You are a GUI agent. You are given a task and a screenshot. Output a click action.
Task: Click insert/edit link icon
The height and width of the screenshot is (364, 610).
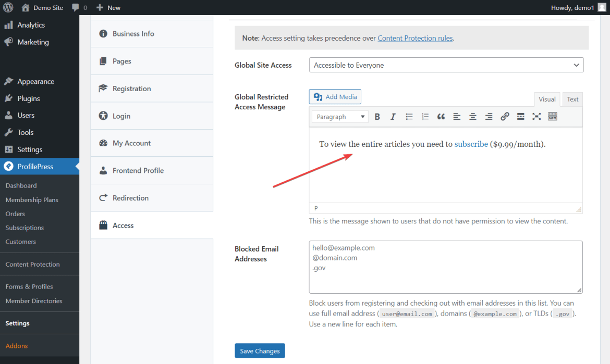pos(505,117)
